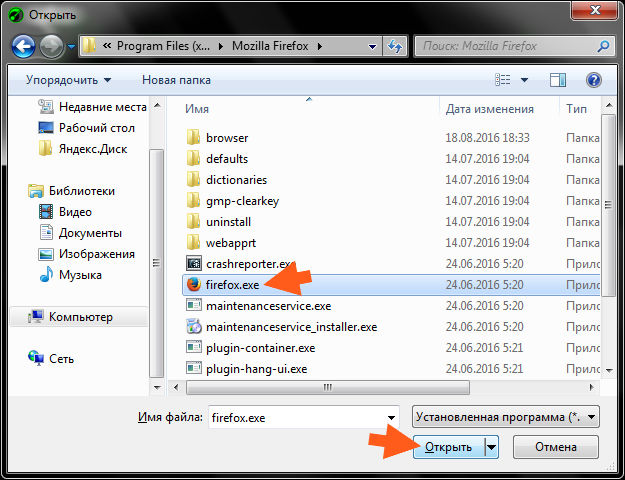Click Новая папка in the toolbar
Screen dimensions: 625x480
[x=176, y=80]
